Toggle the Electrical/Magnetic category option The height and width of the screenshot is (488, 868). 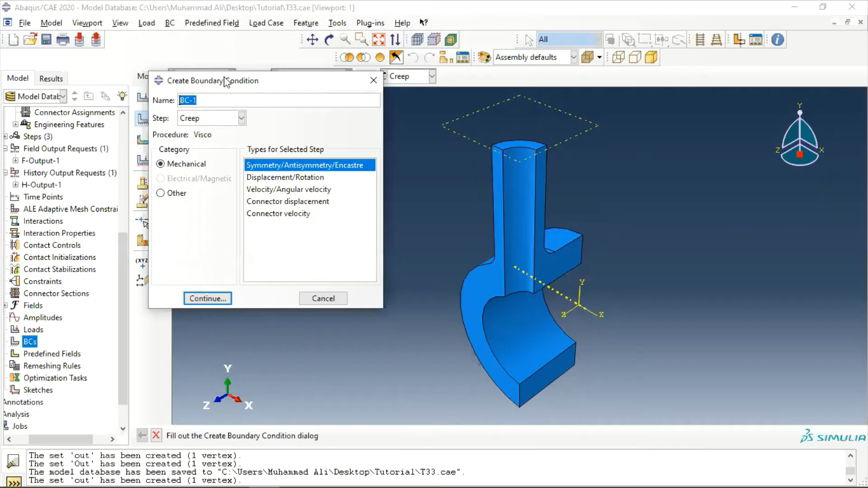(161, 178)
